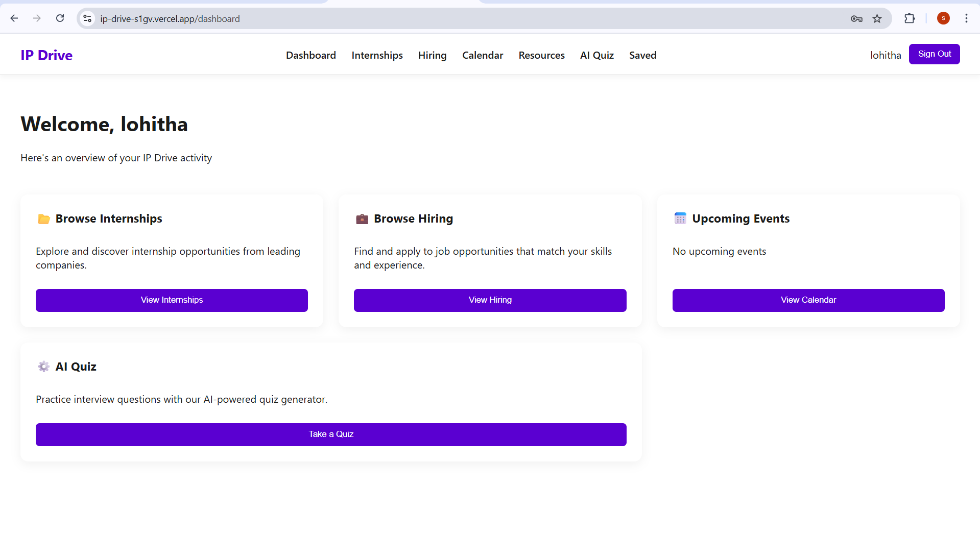980x560 pixels.
Task: Open the Hiring nav item
Action: (x=432, y=55)
